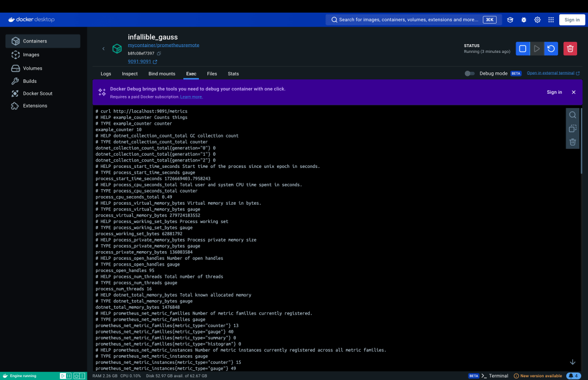588x380 pixels.
Task: Open the Learning center graduation cap icon
Action: point(510,20)
